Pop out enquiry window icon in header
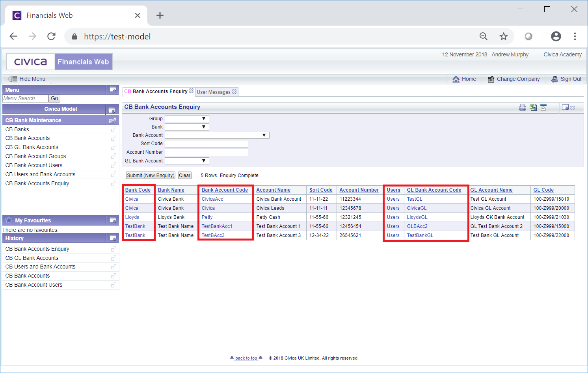 [x=565, y=107]
